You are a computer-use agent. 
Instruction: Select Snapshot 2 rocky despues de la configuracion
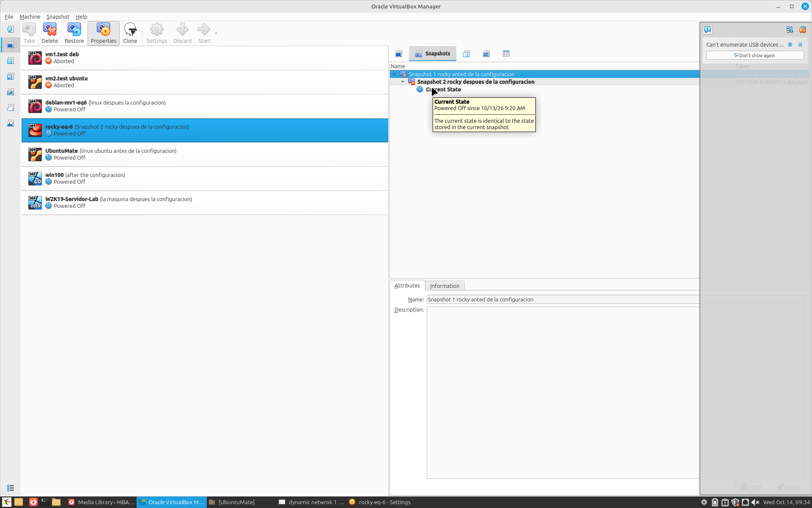476,82
